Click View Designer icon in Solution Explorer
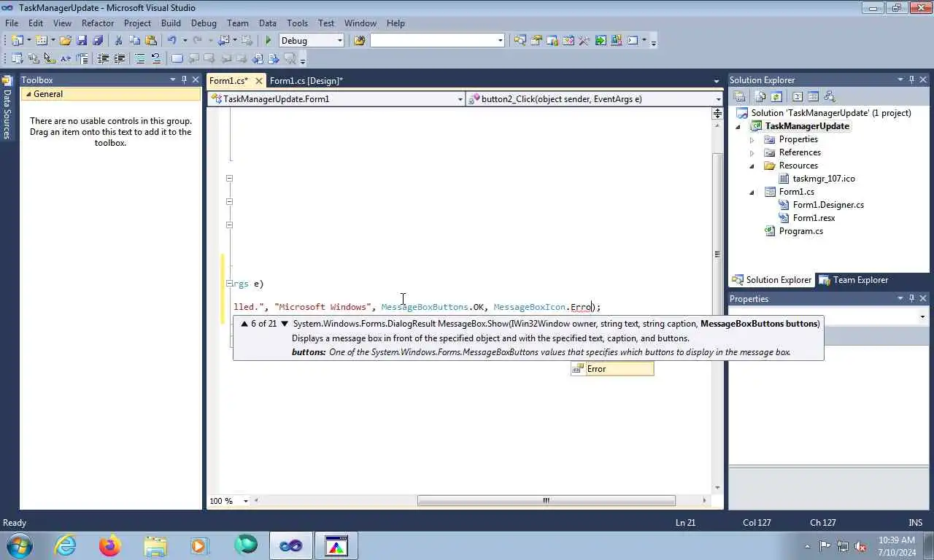 813,96
